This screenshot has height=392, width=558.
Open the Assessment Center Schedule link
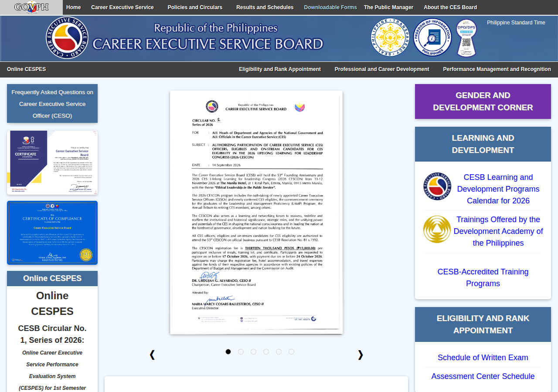pos(483,376)
